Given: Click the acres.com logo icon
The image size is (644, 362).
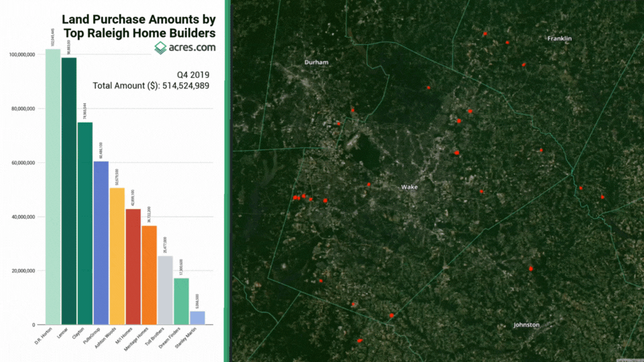Looking at the screenshot, I should tap(160, 48).
